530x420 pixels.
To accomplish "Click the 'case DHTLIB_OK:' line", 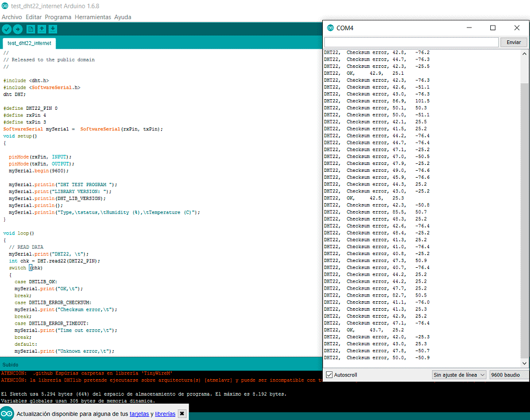I will point(36,282).
